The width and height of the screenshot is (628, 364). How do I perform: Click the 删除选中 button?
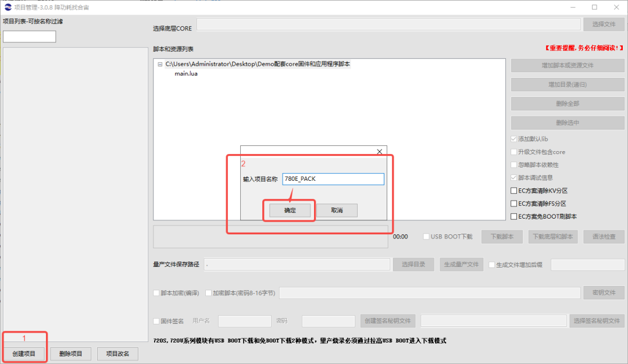tap(568, 123)
